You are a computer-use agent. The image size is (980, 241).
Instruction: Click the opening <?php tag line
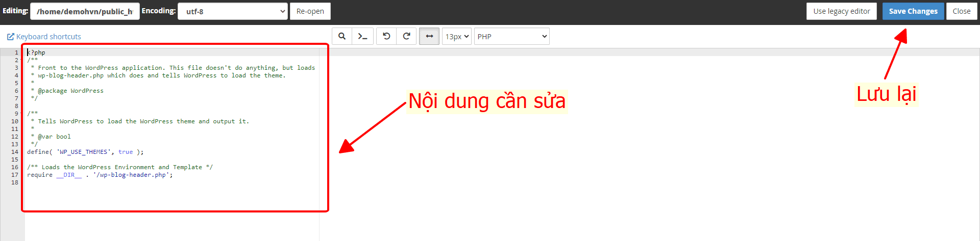(37, 52)
